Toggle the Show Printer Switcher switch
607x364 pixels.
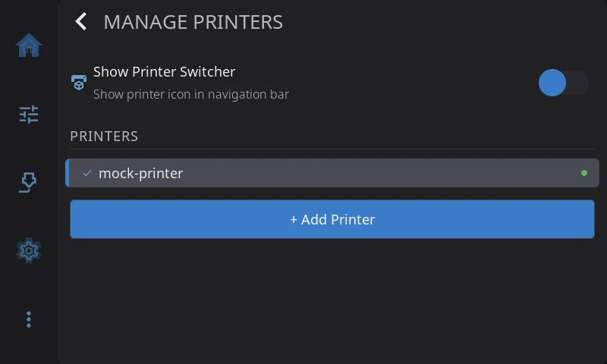click(563, 83)
